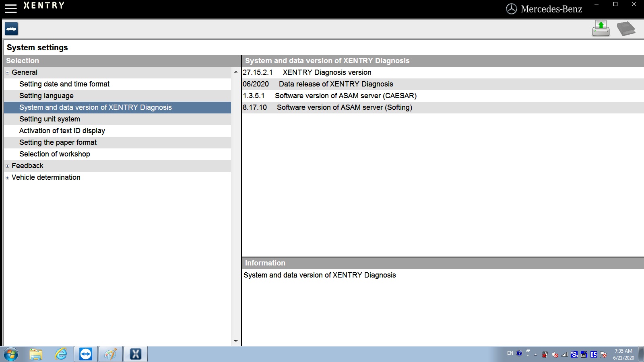Expand the Feedback tree node
Image resolution: width=644 pixels, height=362 pixels.
click(7, 166)
